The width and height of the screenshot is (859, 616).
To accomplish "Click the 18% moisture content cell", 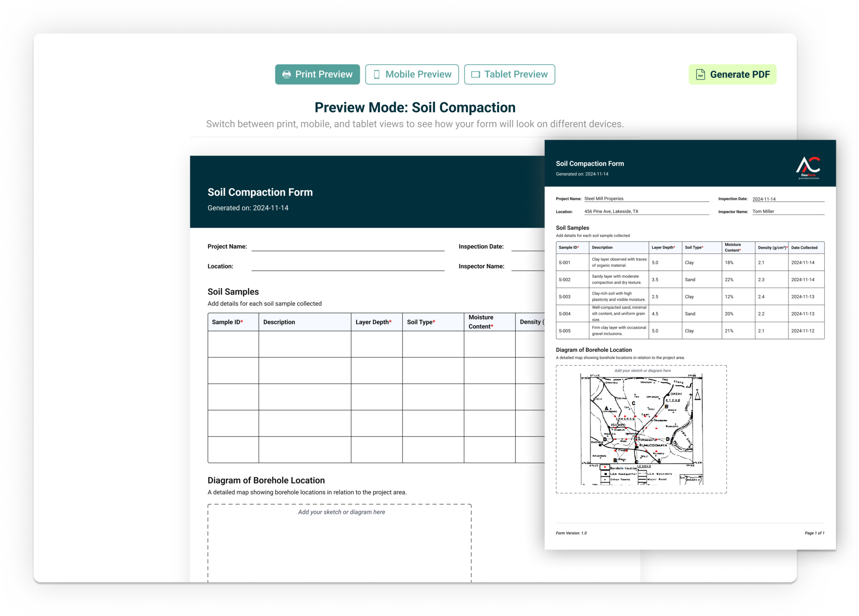I will pyautogui.click(x=738, y=262).
